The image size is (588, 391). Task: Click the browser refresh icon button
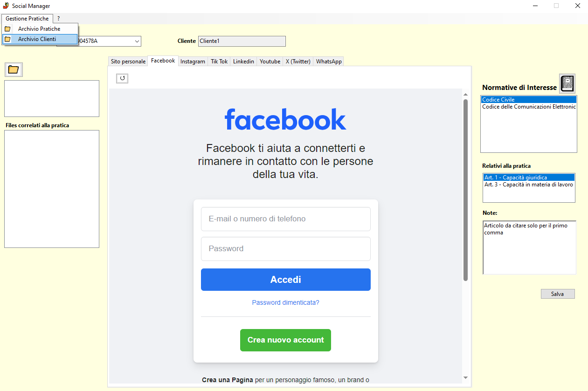pos(122,78)
